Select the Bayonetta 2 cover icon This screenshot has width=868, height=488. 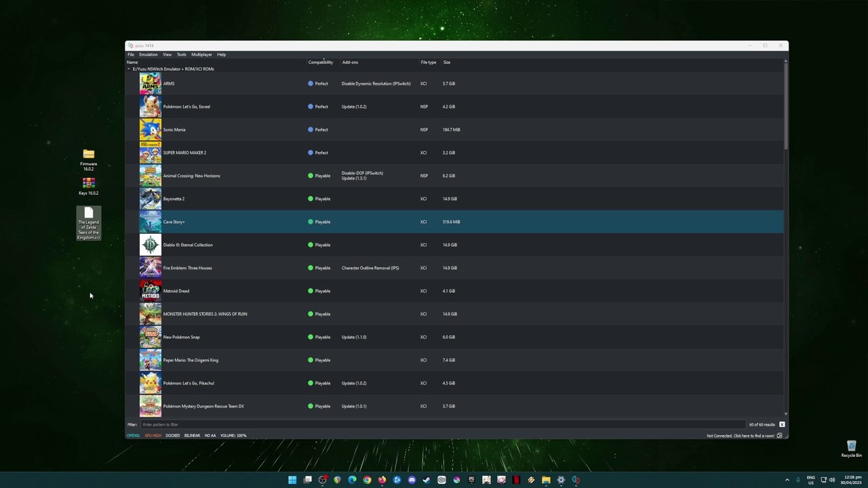(151, 199)
